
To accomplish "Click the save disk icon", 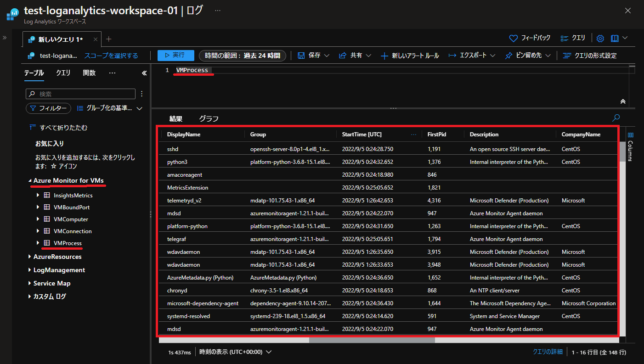I will tap(301, 56).
